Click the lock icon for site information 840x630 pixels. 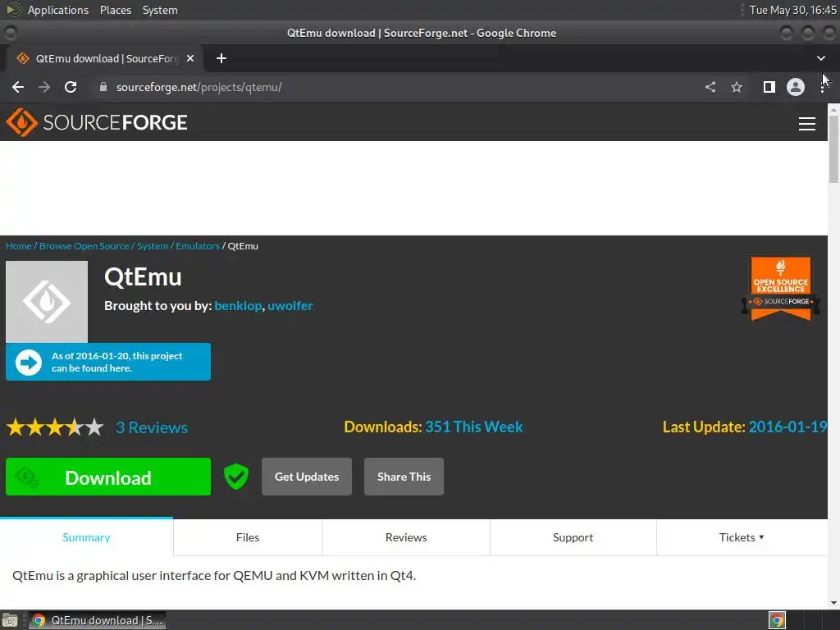103,87
